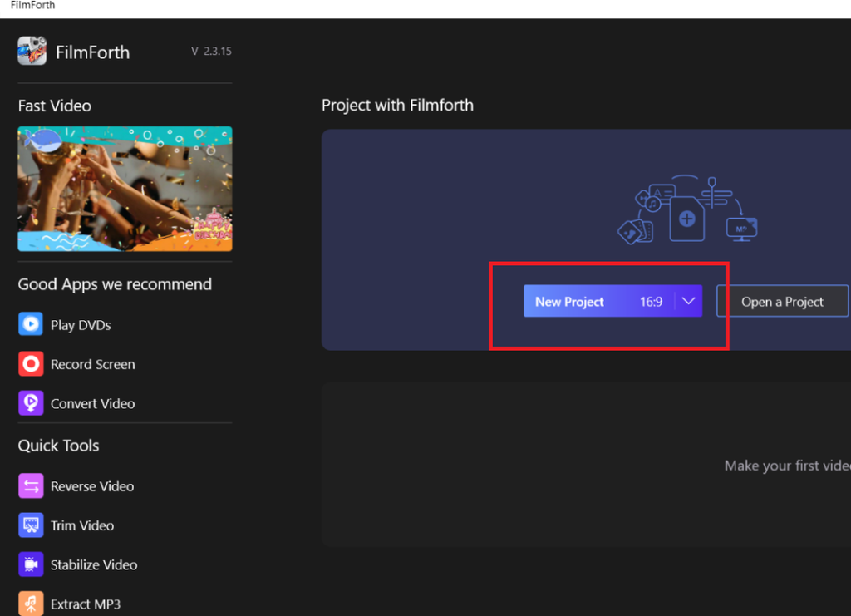
Task: Select the Play DVDs text label
Action: (x=81, y=325)
